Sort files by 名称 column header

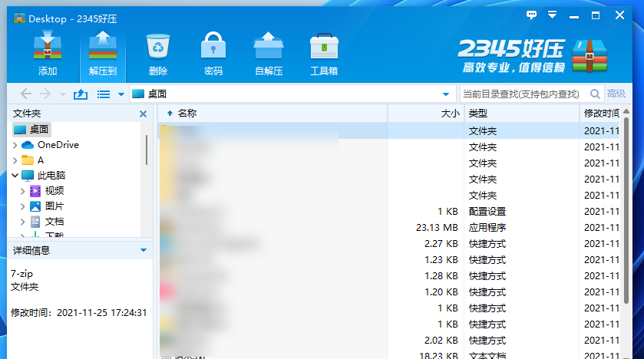tap(272, 114)
